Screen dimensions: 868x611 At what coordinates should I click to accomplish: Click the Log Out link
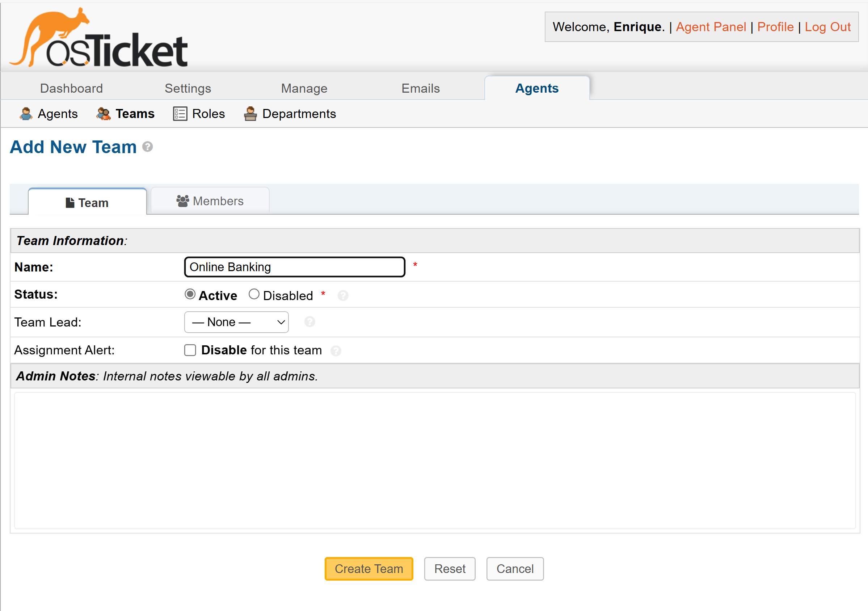(827, 27)
